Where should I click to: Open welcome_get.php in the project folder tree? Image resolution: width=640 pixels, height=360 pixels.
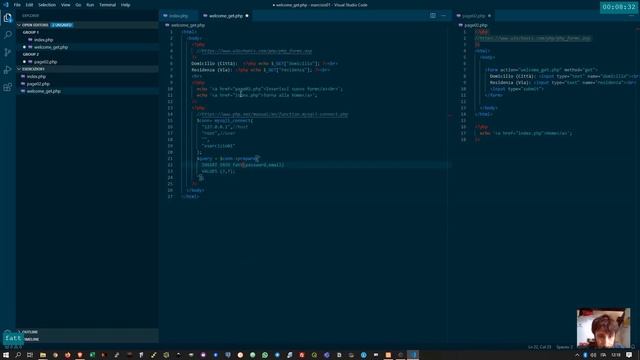(43, 91)
